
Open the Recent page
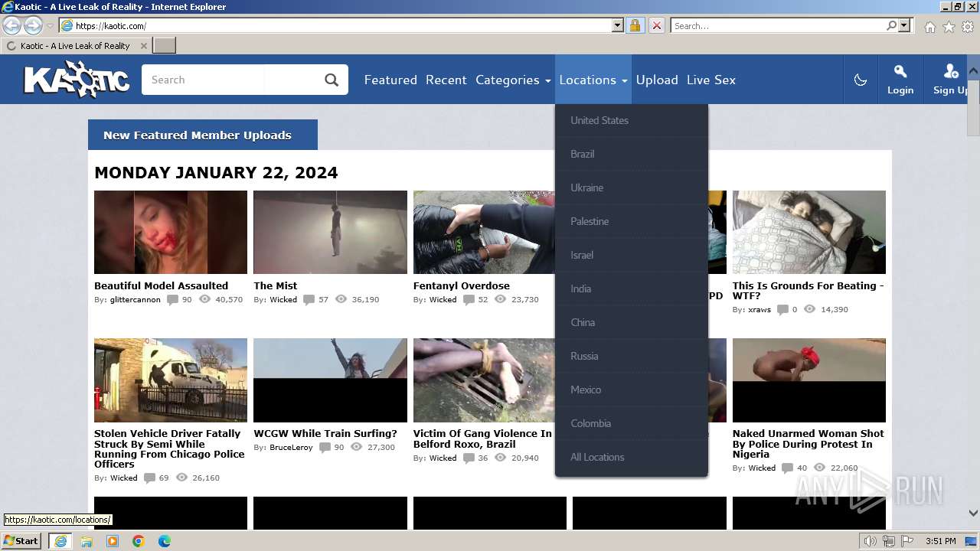446,80
